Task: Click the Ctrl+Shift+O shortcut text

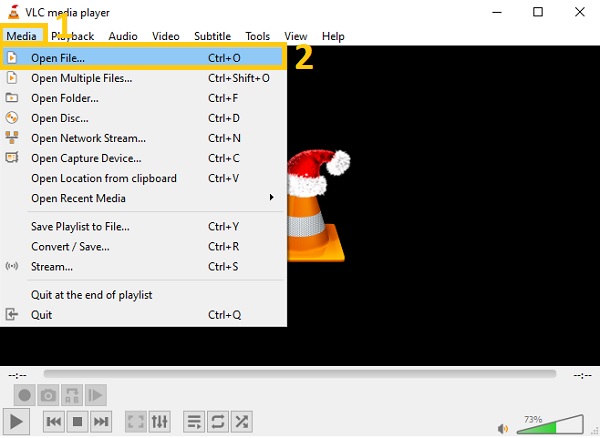Action: pos(239,78)
